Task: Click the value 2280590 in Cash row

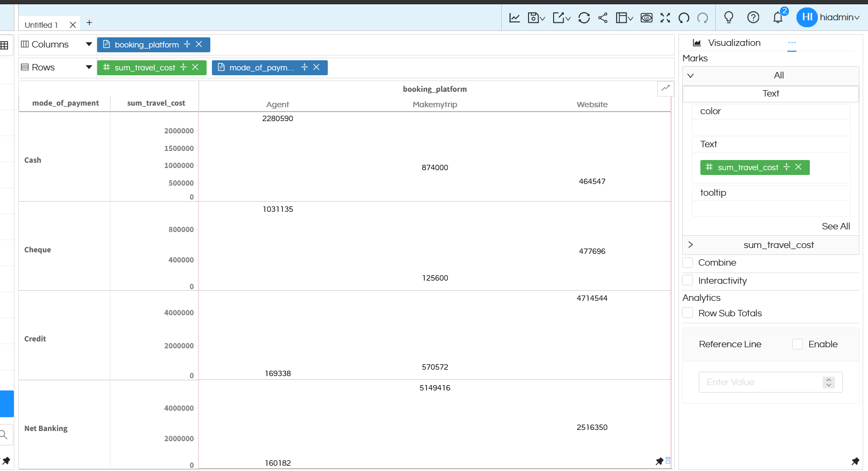Action: [278, 118]
